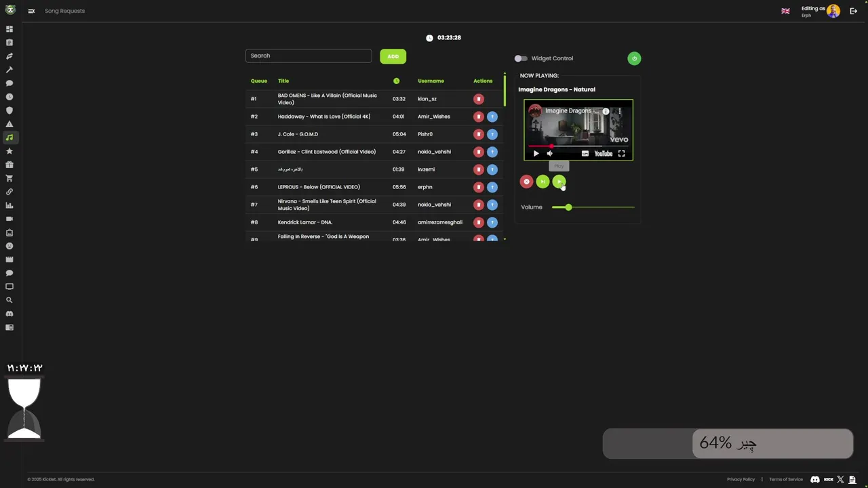The width and height of the screenshot is (868, 488).
Task: Open the clock timers icon in sidebar
Action: [9, 97]
